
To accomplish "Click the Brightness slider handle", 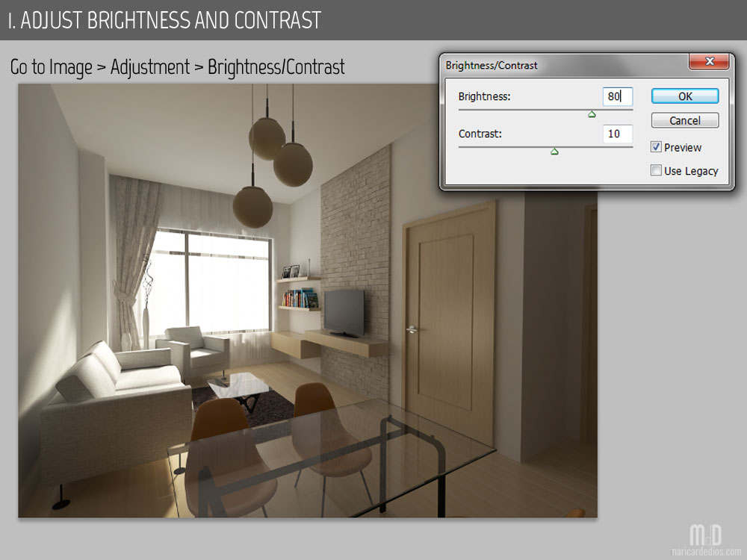I will click(x=592, y=114).
